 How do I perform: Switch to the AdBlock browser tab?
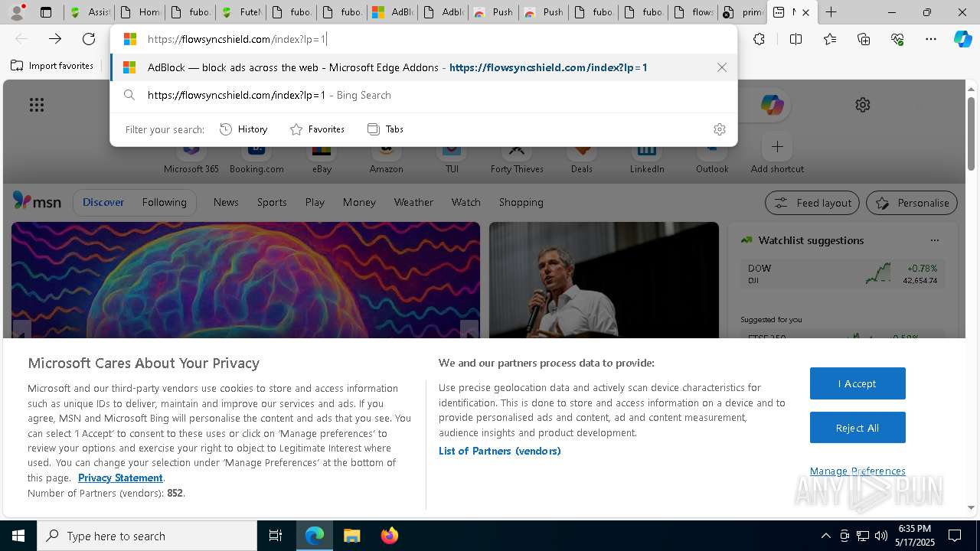[392, 12]
